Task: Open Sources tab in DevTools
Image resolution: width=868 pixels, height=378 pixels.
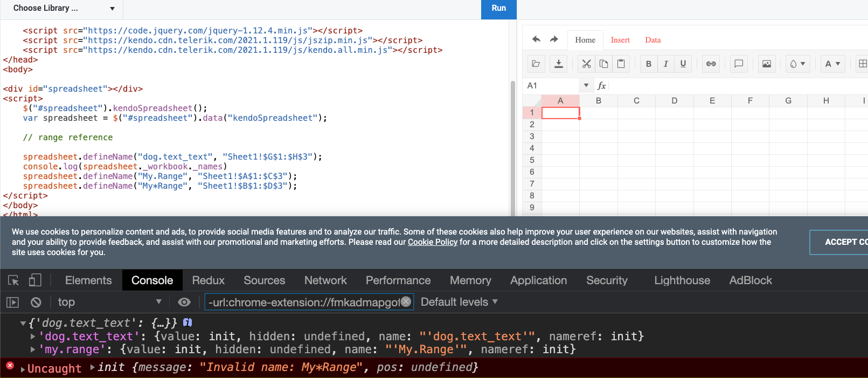Action: tap(264, 280)
